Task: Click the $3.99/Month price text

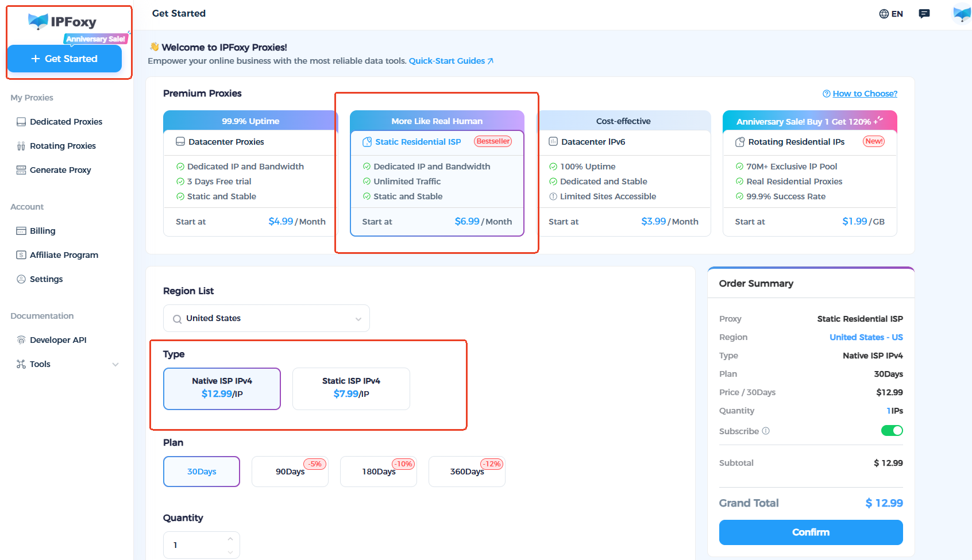Action: 670,221
